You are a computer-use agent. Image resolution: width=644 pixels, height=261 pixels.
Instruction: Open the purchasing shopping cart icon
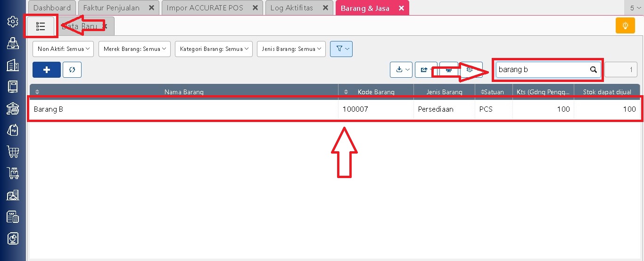pos(13,152)
